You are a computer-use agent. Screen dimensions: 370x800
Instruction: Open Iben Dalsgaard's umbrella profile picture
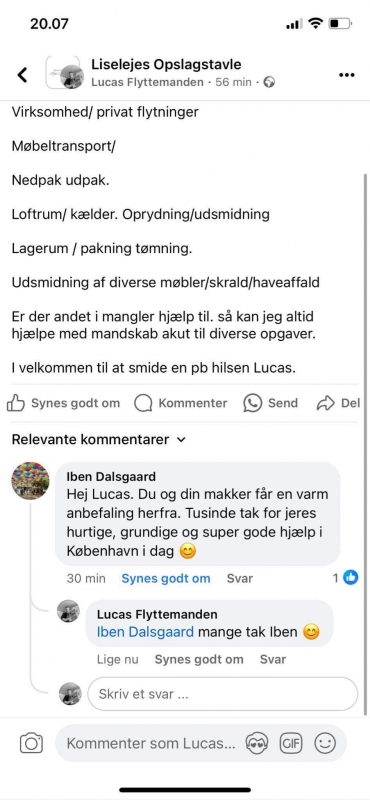coord(31,481)
